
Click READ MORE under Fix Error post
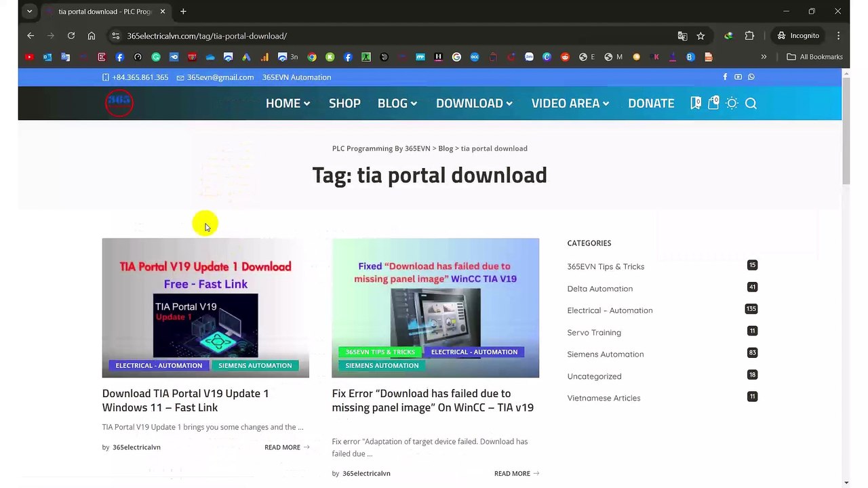(517, 474)
